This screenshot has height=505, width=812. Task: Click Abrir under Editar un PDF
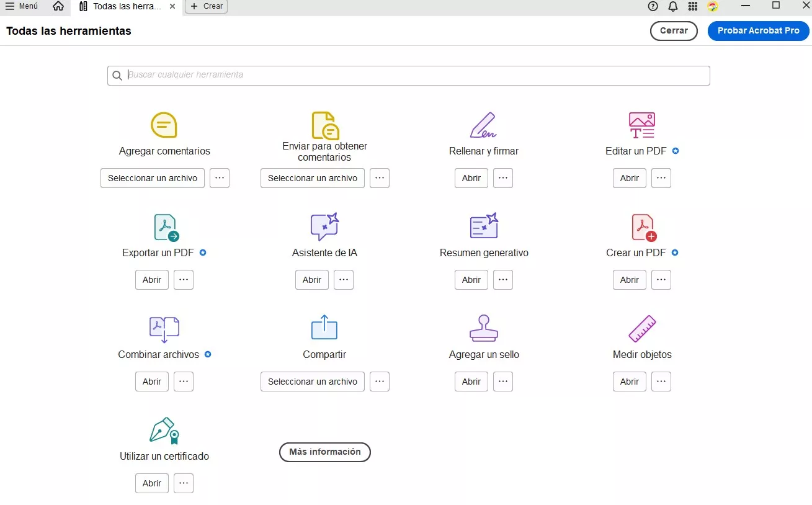pyautogui.click(x=630, y=178)
